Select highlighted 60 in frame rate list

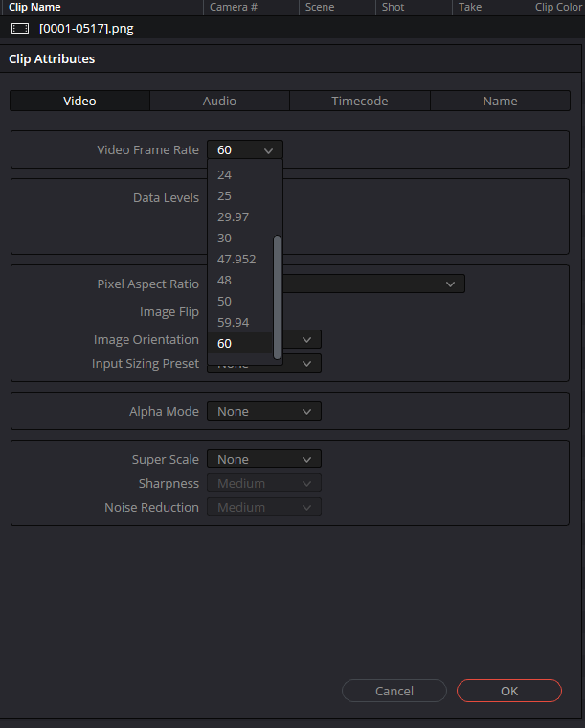(x=240, y=343)
